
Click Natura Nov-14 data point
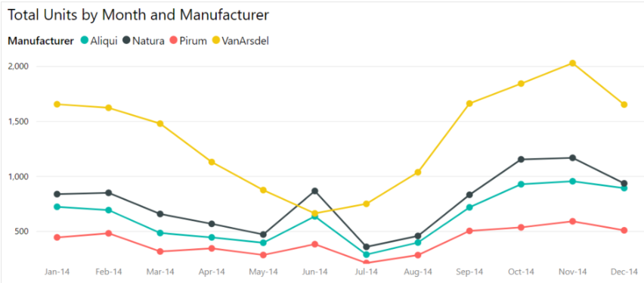pos(572,158)
